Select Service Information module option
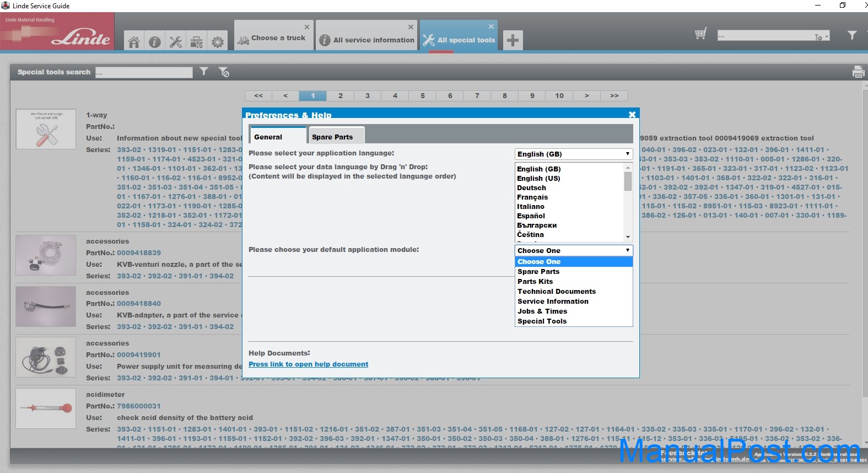 (574, 302)
